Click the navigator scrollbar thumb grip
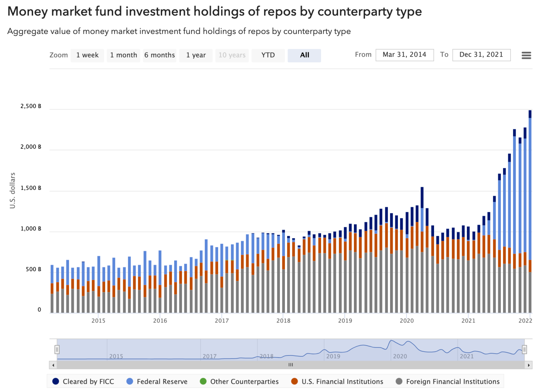This screenshot has height=392, width=537. [x=291, y=365]
